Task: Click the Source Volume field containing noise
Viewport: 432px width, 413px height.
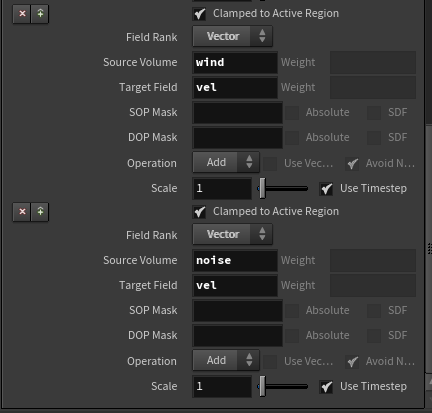Action: pyautogui.click(x=235, y=260)
